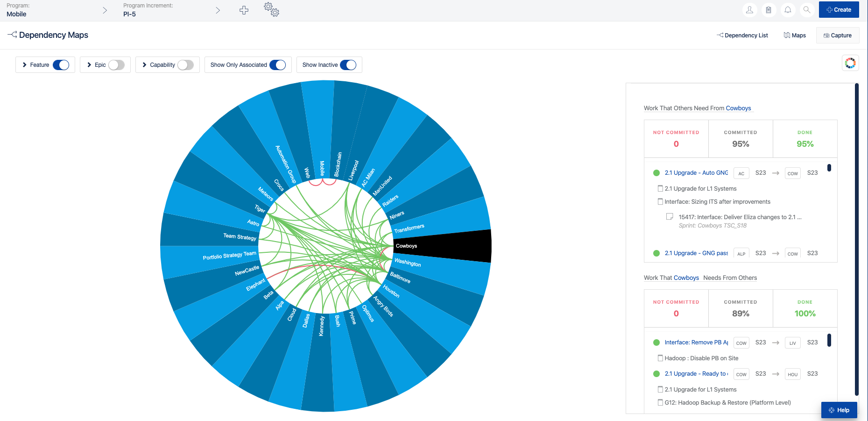Click the document icon beside G12: Hadoop Backup

pyautogui.click(x=660, y=403)
